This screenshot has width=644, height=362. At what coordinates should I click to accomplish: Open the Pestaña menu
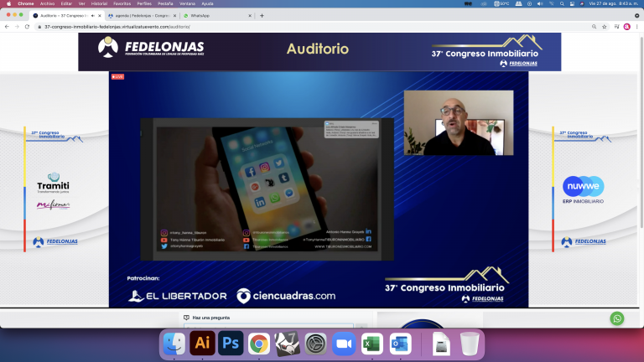click(165, 3)
